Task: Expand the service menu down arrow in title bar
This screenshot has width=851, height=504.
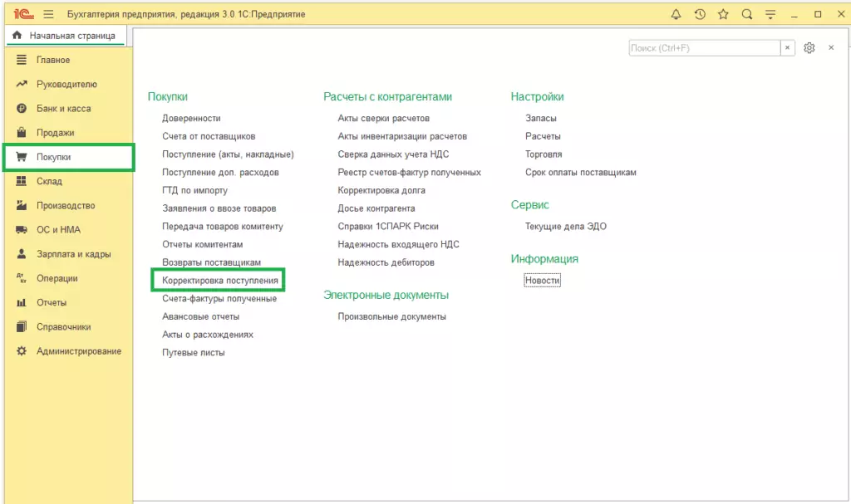Action: point(770,15)
